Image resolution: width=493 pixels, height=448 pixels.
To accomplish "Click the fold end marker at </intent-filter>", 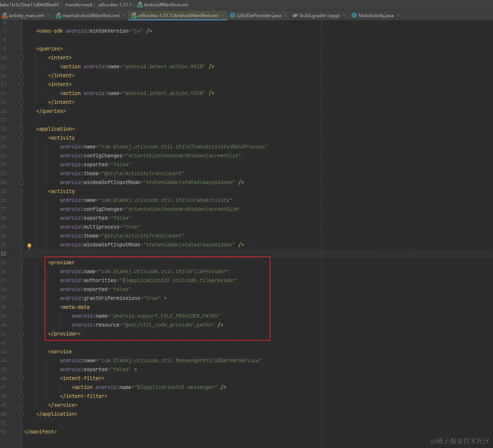I will click(22, 396).
